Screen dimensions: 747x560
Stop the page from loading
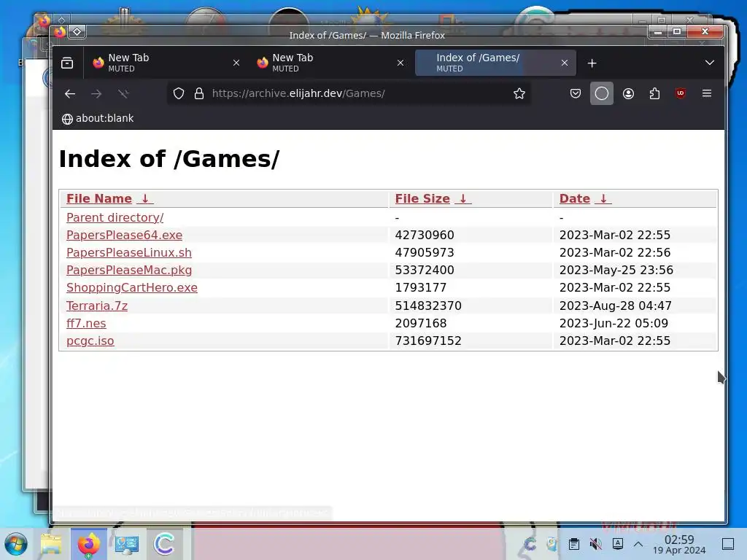click(x=123, y=94)
